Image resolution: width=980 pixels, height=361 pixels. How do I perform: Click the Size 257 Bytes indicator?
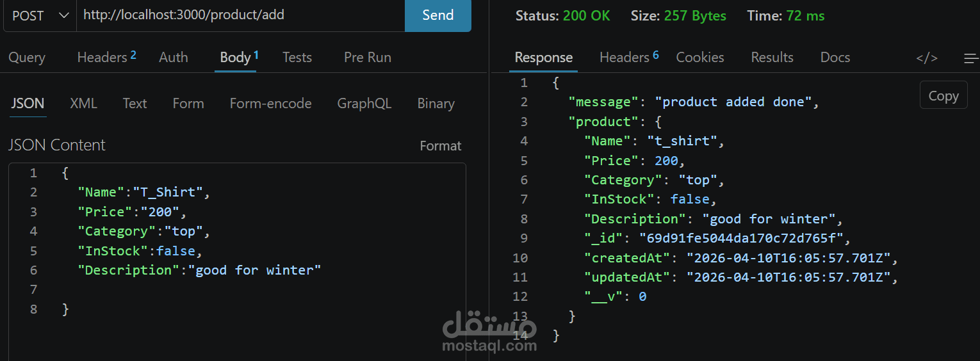point(678,15)
